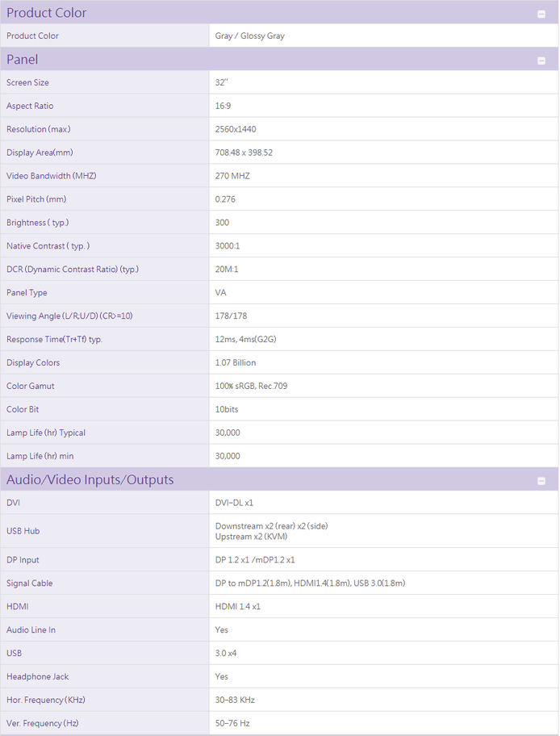Screen dimensions: 560x736
Task: Select the Upstream x2 (KVM) text
Action: [251, 537]
